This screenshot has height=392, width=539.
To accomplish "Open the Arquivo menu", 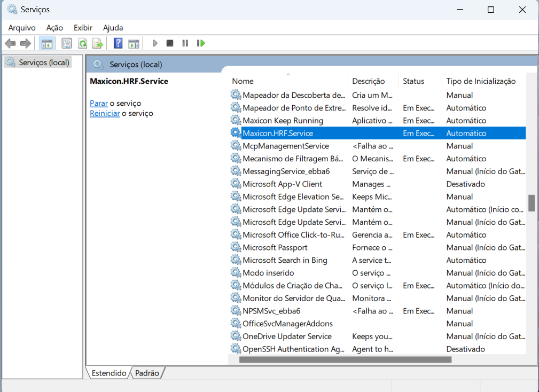I will 22,28.
